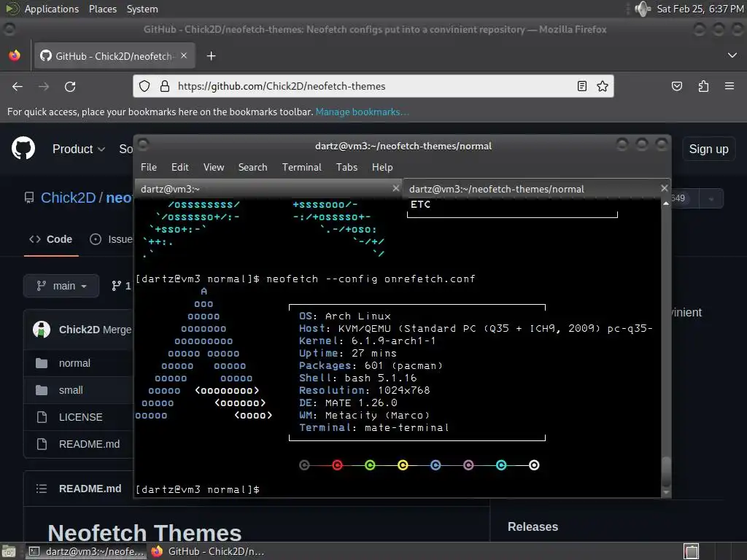Open the Places menu in top panel
This screenshot has height=560, width=747.
102,9
